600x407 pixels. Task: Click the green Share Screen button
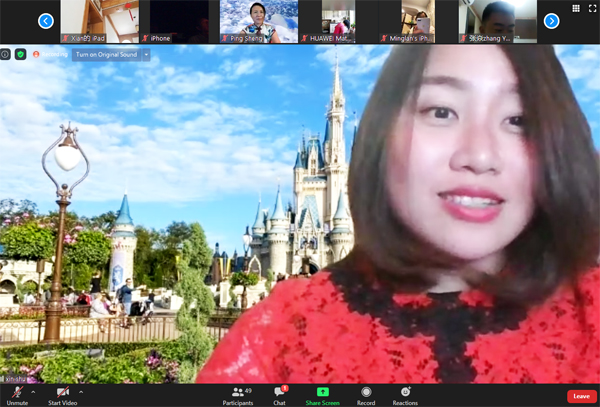click(323, 396)
